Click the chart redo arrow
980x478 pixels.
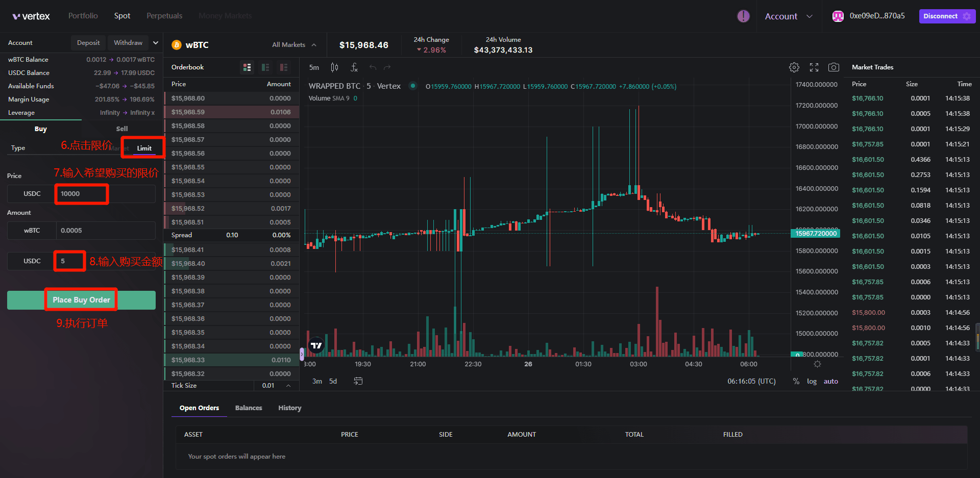pyautogui.click(x=387, y=67)
